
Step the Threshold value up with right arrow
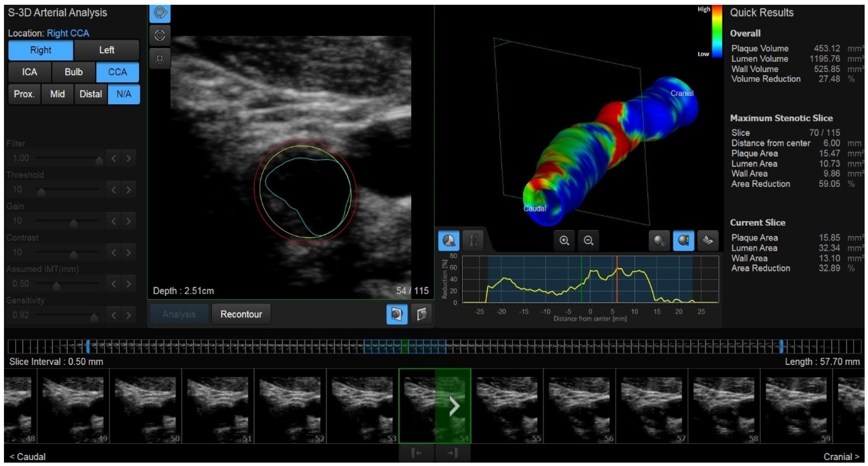pyautogui.click(x=128, y=190)
